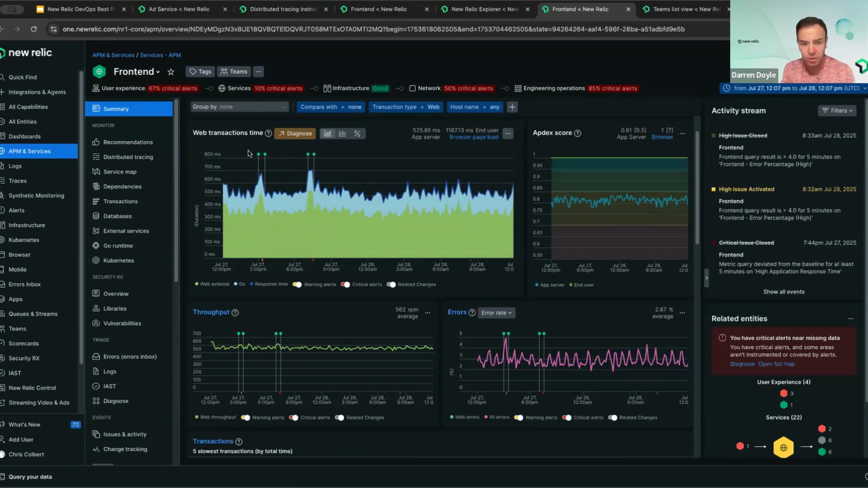The height and width of the screenshot is (488, 868).
Task: Open High Issue Activated event
Action: tap(746, 189)
